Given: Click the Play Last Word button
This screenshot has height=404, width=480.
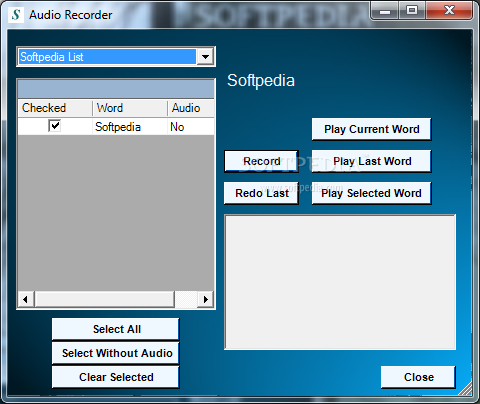Looking at the screenshot, I should point(371,161).
